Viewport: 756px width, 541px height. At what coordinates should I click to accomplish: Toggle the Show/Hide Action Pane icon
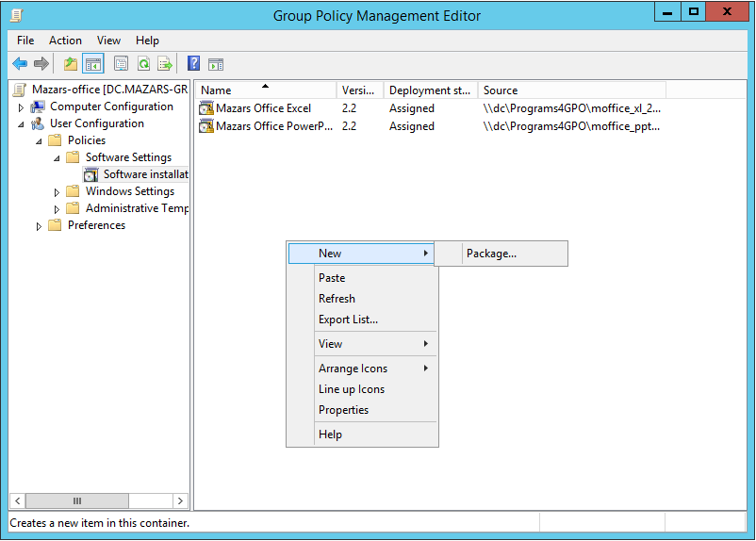216,64
